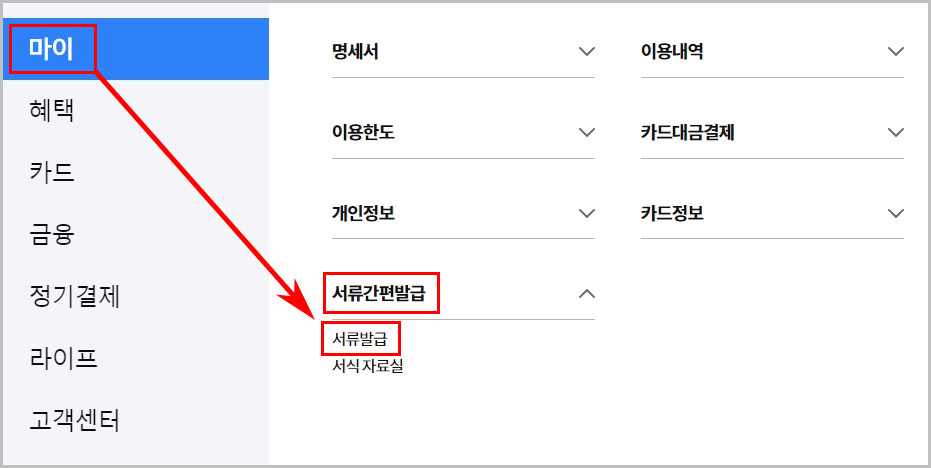931x468 pixels.
Task: Click the 카드대금결제 heading
Action: [688, 132]
